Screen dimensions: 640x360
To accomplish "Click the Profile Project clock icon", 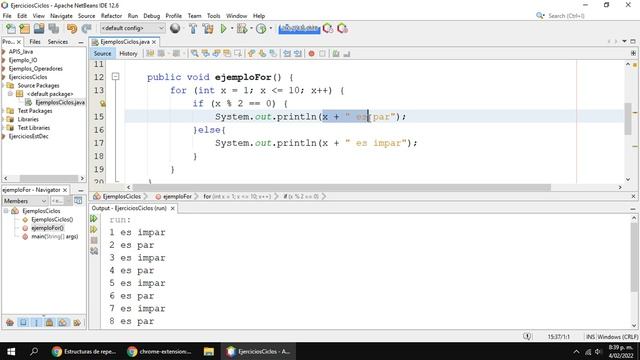I will [261, 29].
